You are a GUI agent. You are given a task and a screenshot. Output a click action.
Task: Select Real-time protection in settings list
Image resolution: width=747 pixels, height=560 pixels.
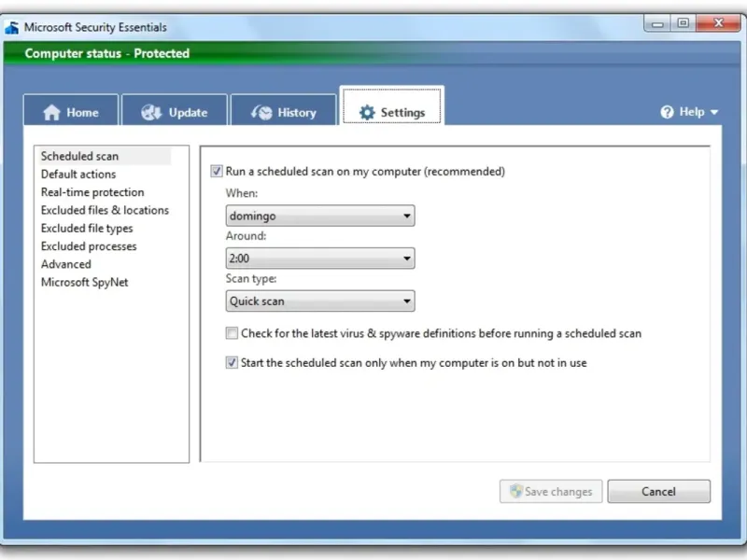[92, 192]
